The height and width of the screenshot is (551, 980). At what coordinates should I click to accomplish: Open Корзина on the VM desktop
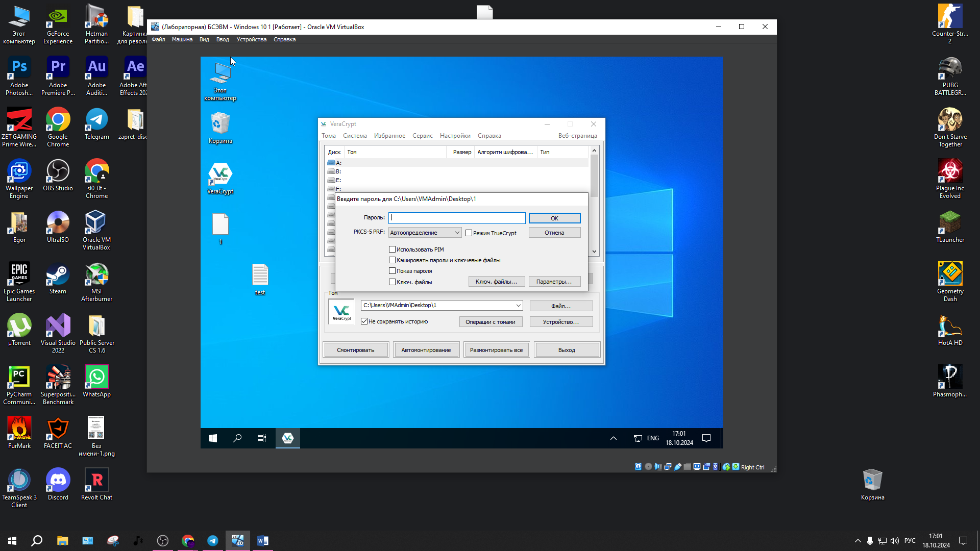(220, 128)
